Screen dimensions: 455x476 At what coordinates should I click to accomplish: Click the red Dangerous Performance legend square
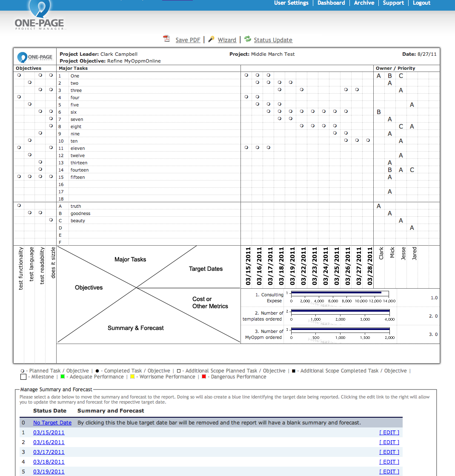tap(204, 376)
